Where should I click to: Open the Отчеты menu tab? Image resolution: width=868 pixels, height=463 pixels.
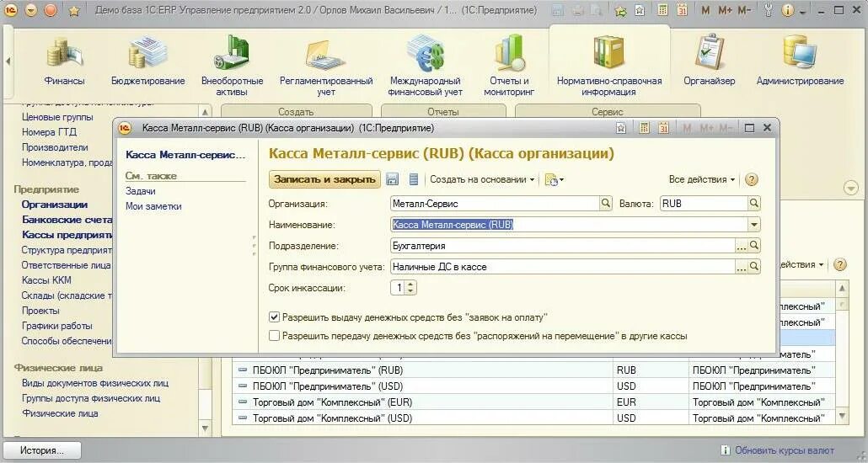pos(443,111)
